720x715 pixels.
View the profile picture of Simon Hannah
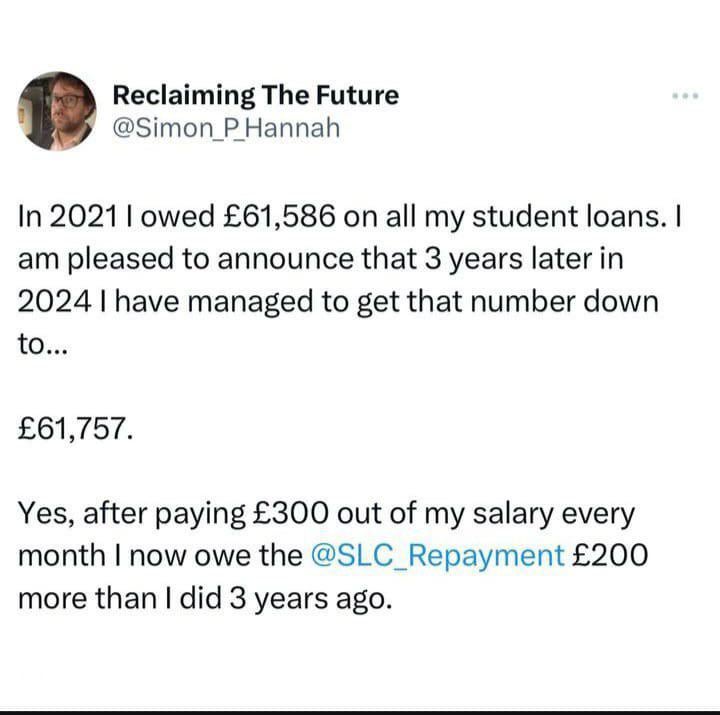(57, 111)
